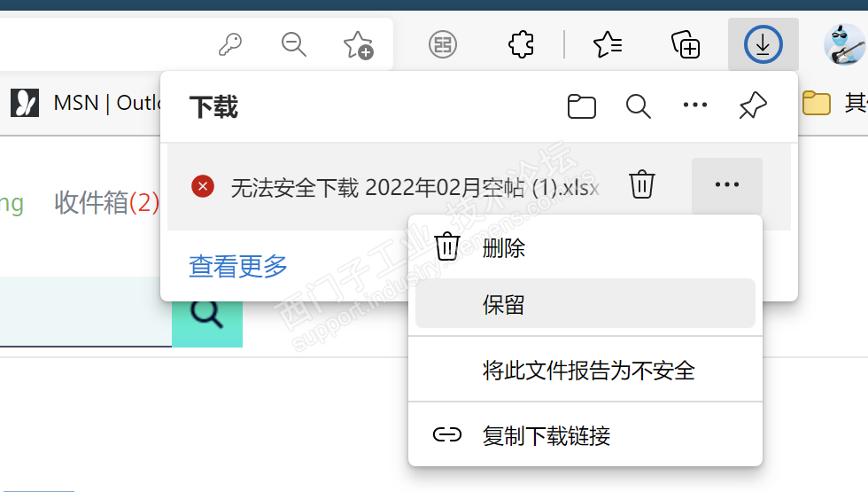
Task: Open the collections icon
Action: point(686,44)
